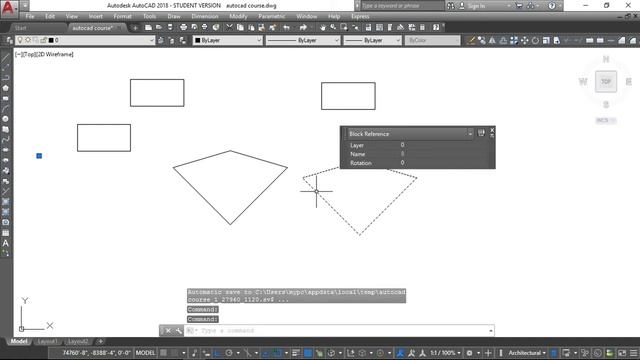640x360 pixels.
Task: Open the Layer Properties Manager icon
Action: [x=9, y=40]
